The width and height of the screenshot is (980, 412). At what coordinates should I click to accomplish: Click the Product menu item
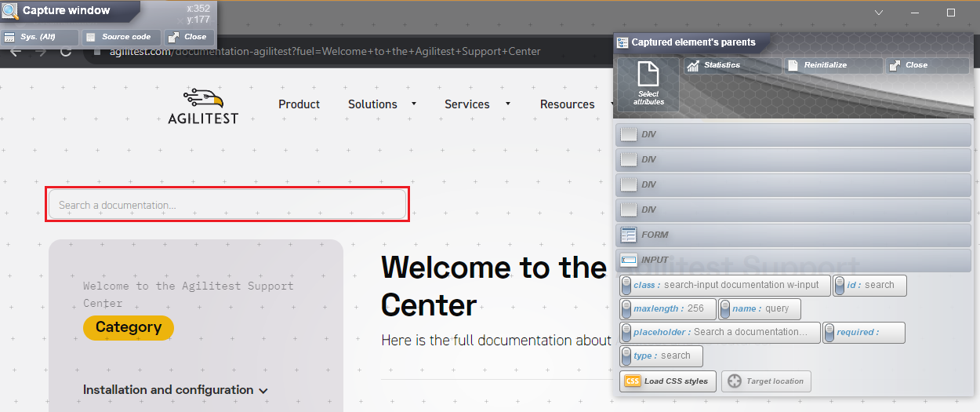click(299, 104)
